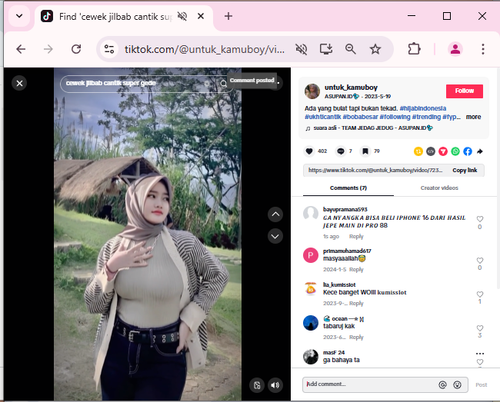500x402 pixels.
Task: Open comments via the speech bubble icon
Action: pyautogui.click(x=341, y=151)
